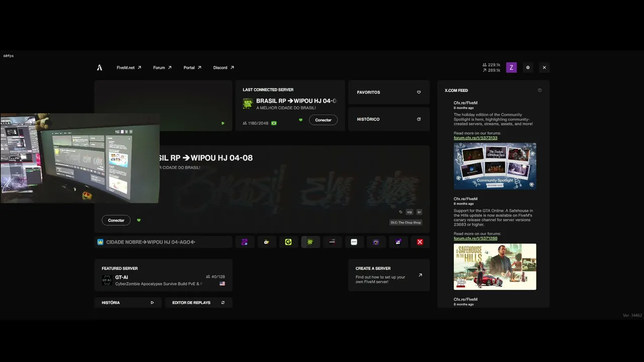Open the settings gear icon
644x362 pixels.
point(528,67)
